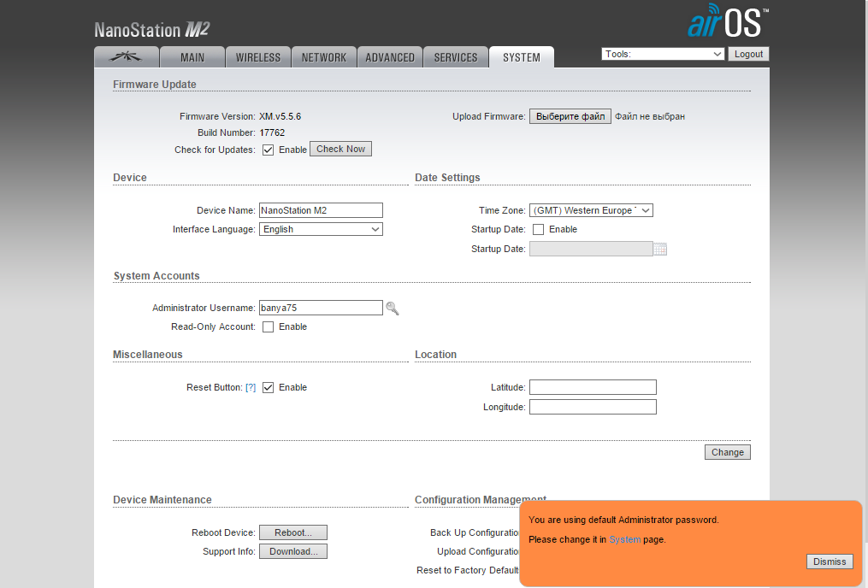
Task: Open the Interface Language dropdown
Action: pos(321,229)
